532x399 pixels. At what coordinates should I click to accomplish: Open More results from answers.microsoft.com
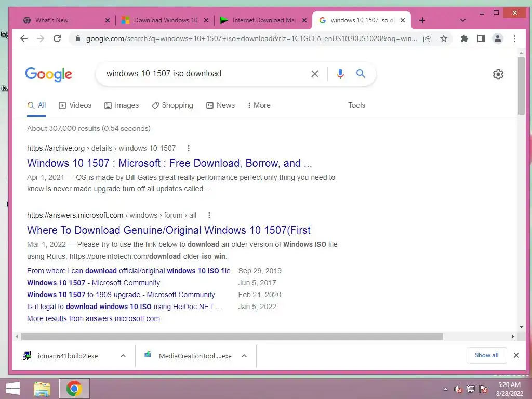[x=94, y=318]
